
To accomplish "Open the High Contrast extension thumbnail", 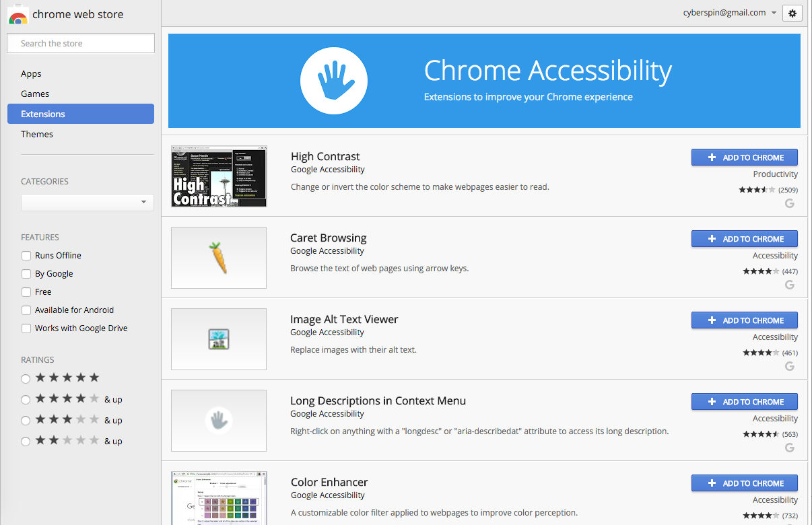I will 219,176.
